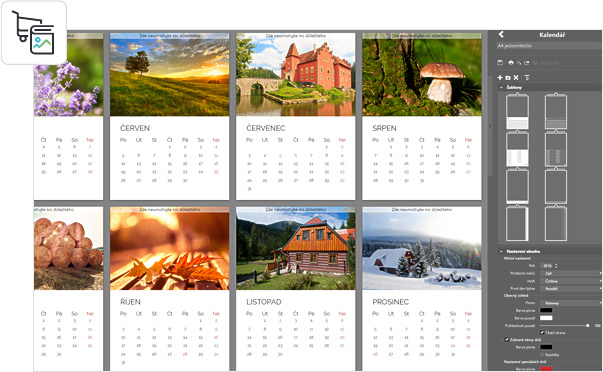The width and height of the screenshot is (603, 372).
Task: Select the ČERVENEC calendar page with red castle
Action: pos(295,116)
